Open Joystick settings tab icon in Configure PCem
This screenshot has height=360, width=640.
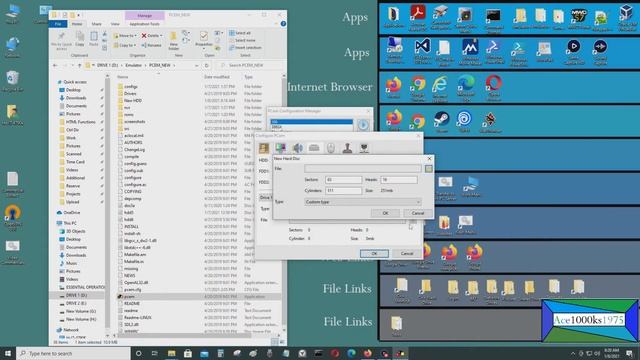(347, 148)
